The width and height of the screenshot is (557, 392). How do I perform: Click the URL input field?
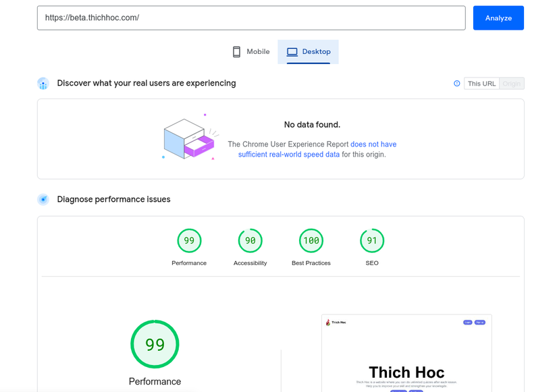coord(251,18)
